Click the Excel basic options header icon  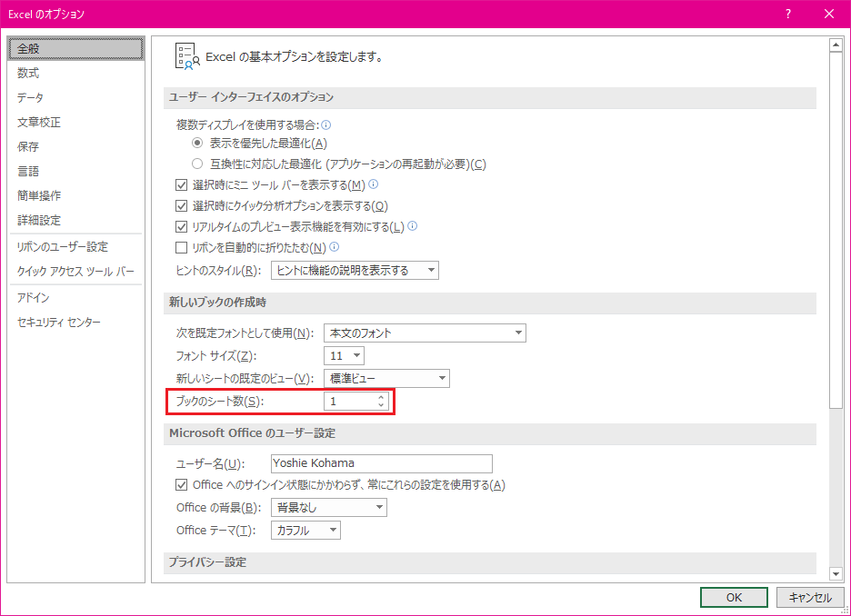(187, 56)
